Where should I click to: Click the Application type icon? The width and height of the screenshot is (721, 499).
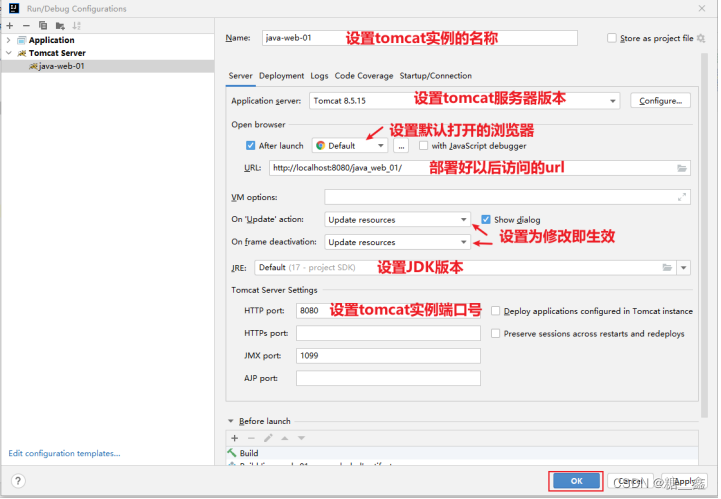pos(22,40)
